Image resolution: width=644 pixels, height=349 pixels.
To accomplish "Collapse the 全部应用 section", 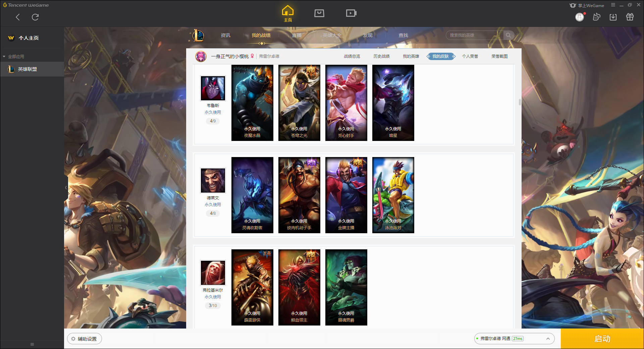I will (x=13, y=57).
